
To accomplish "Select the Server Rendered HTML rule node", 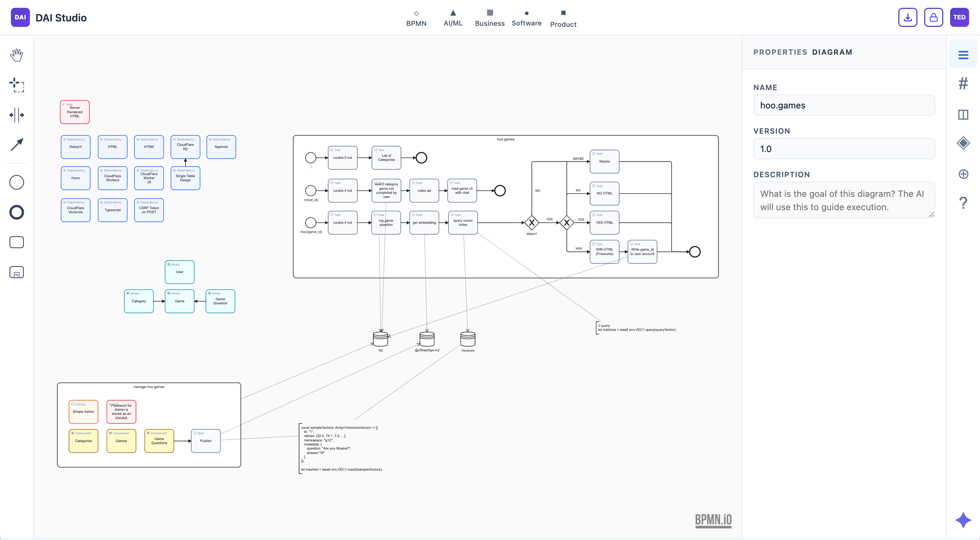I will point(75,112).
